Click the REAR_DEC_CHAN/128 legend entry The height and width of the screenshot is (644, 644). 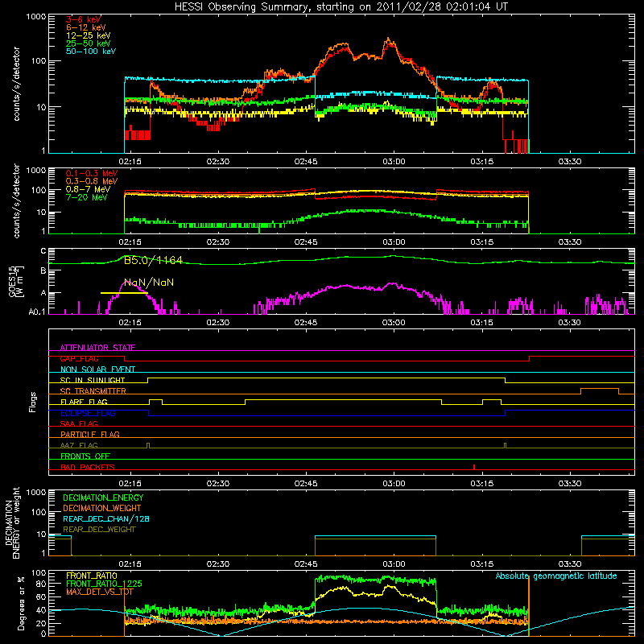(x=106, y=519)
